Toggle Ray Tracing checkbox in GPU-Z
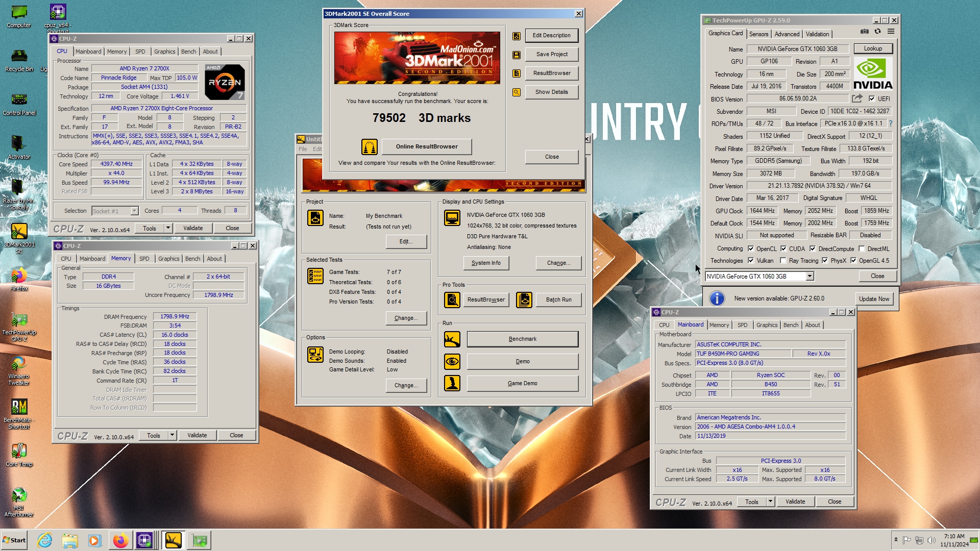 783,261
